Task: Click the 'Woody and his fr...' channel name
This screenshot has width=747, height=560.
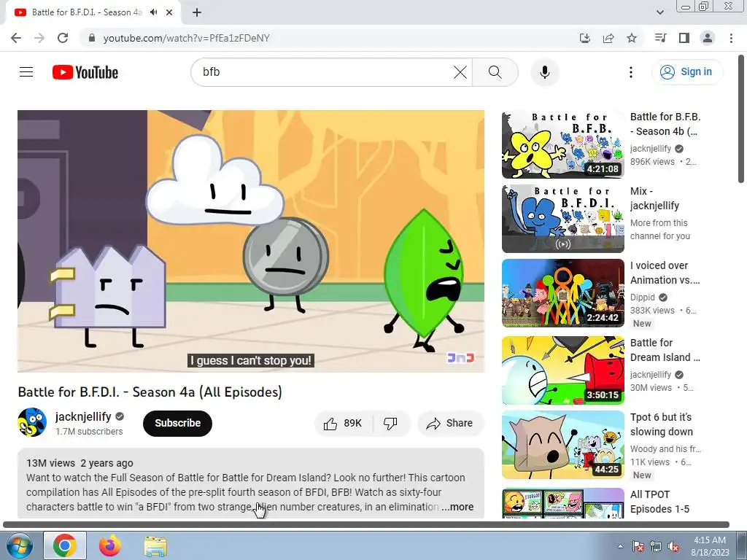Action: (665, 449)
